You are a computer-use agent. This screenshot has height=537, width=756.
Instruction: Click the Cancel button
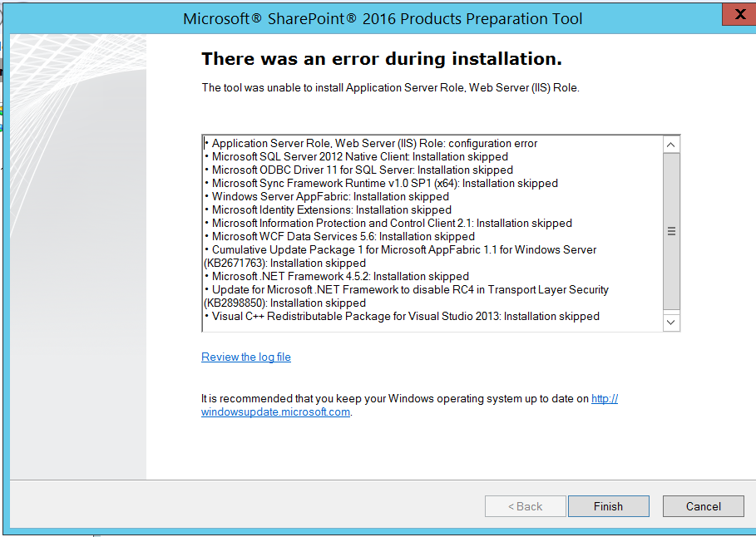[x=704, y=506]
